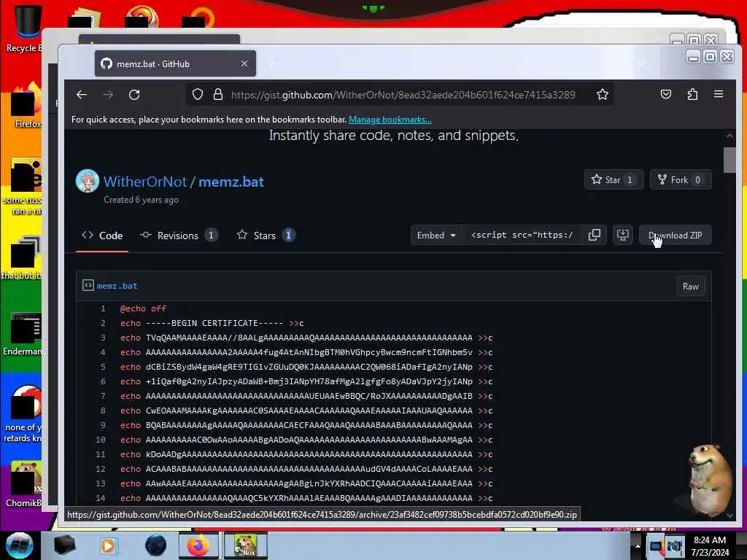Screen dimensions: 747x560
Task: Open the Enderman desktop icon
Action: pyautogui.click(x=23, y=335)
